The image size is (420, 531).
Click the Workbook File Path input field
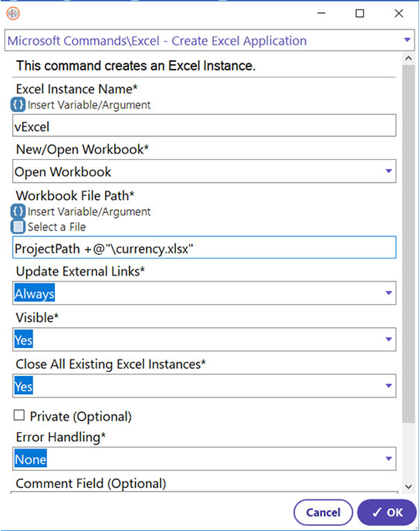click(x=205, y=248)
